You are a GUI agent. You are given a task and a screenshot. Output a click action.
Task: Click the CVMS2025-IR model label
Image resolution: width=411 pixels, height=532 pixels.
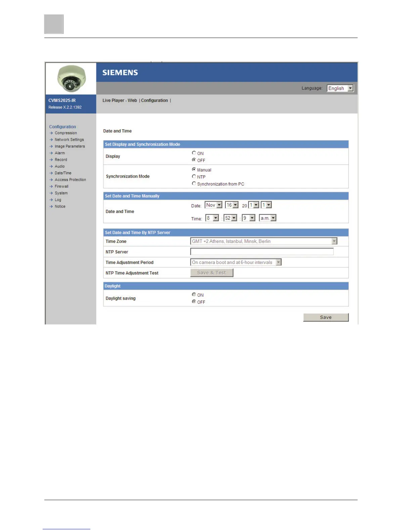click(62, 100)
